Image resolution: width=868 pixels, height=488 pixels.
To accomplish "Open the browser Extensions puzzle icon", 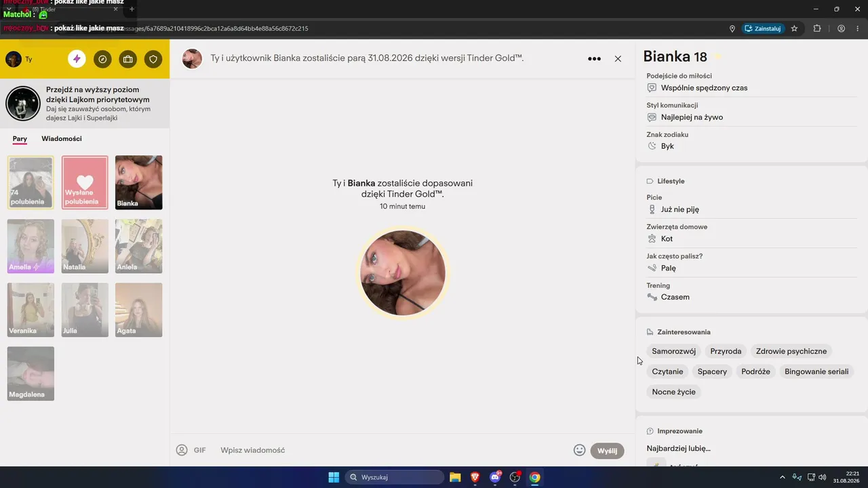I will pyautogui.click(x=817, y=28).
